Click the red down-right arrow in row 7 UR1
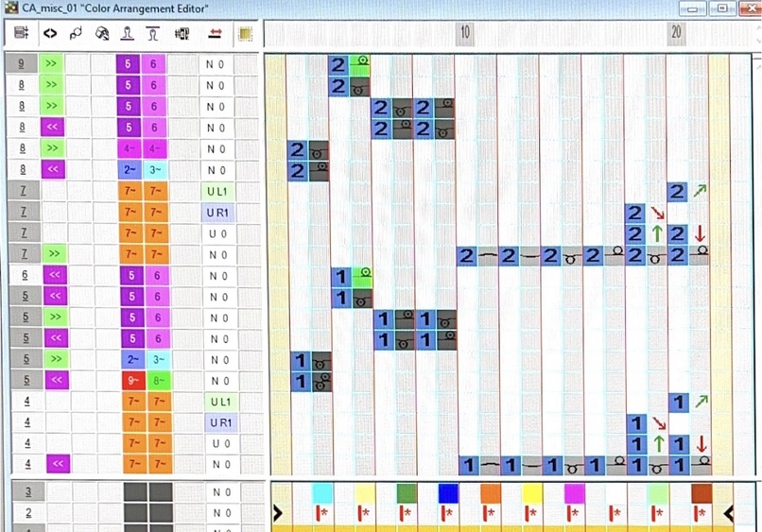The image size is (762, 532). tap(657, 213)
